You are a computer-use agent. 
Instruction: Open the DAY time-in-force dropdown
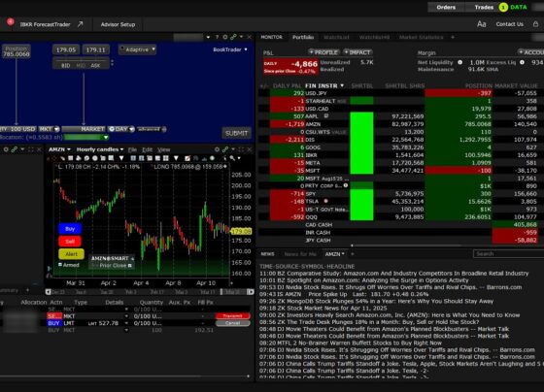120,129
